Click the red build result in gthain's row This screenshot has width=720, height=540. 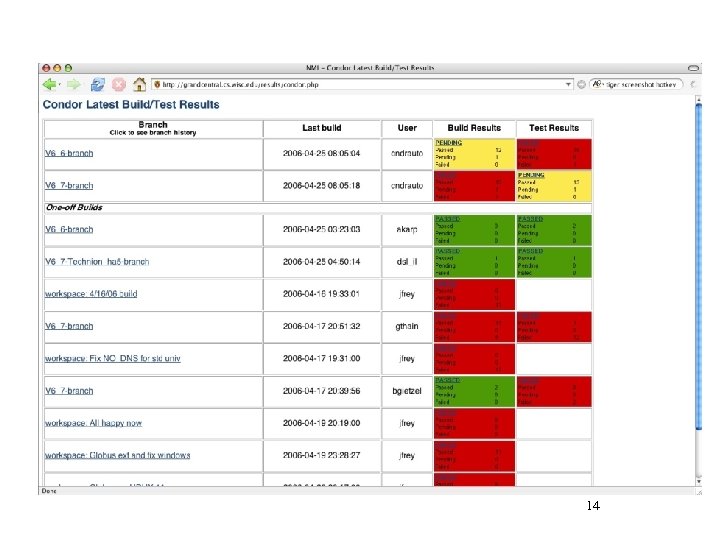click(474, 327)
